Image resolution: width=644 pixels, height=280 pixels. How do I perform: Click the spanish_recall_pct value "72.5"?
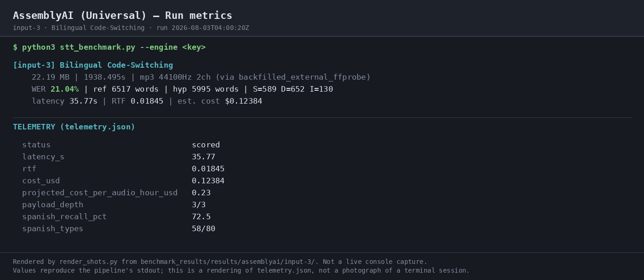click(x=201, y=217)
